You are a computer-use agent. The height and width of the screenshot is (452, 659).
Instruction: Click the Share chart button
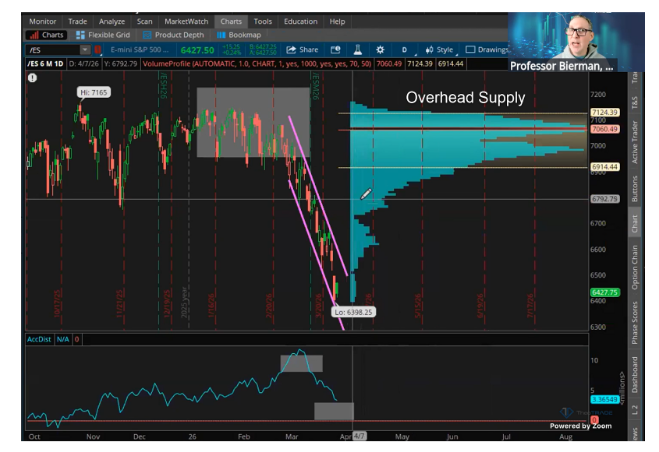tap(302, 49)
